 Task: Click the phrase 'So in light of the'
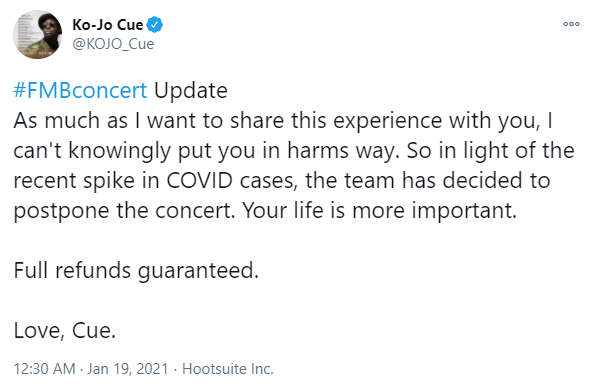click(x=491, y=151)
